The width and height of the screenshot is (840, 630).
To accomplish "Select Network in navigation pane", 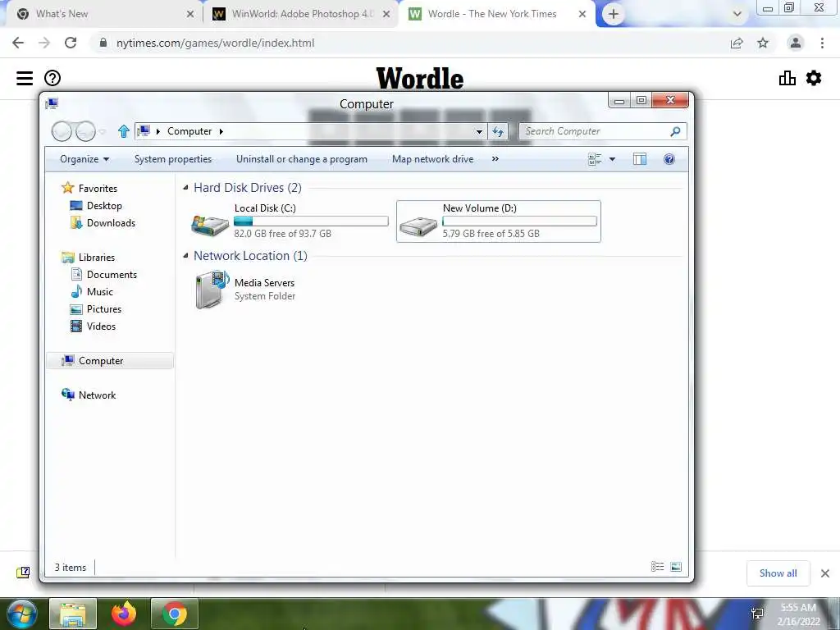I will (x=97, y=395).
